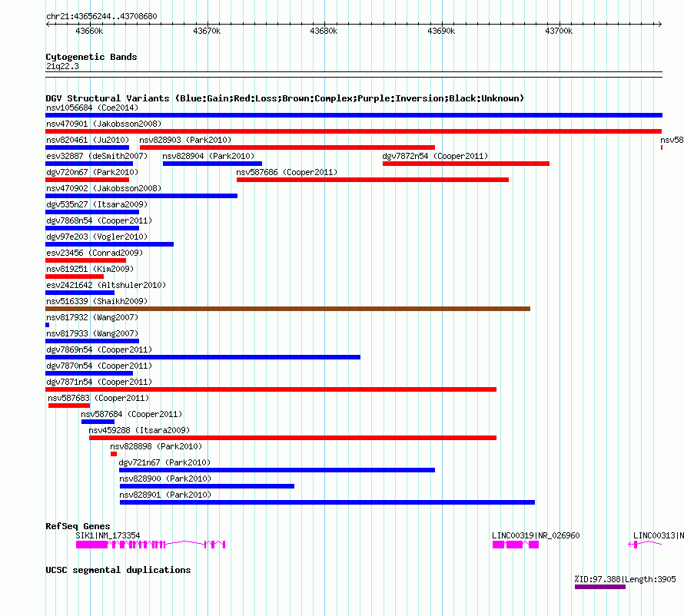
Task: Select the 21q22.3 cytogenetic band label
Action: coord(62,66)
